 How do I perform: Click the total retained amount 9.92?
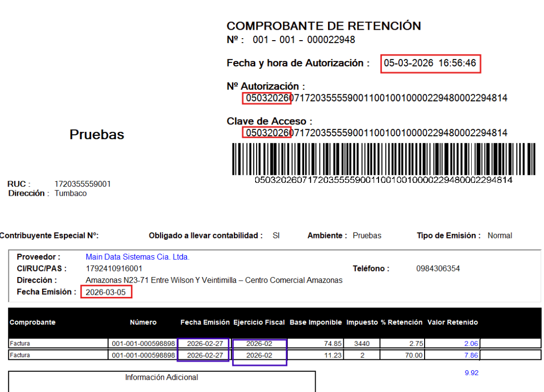click(x=471, y=373)
